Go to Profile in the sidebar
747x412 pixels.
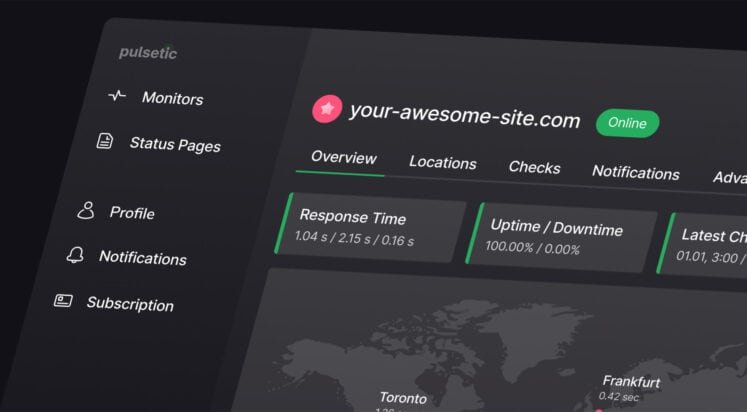point(132,212)
